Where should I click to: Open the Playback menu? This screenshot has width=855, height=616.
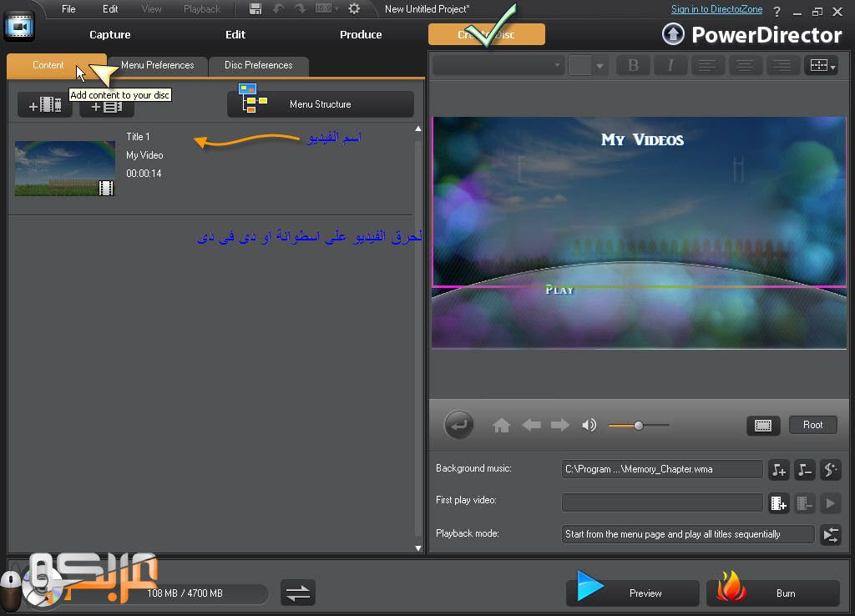[x=202, y=8]
